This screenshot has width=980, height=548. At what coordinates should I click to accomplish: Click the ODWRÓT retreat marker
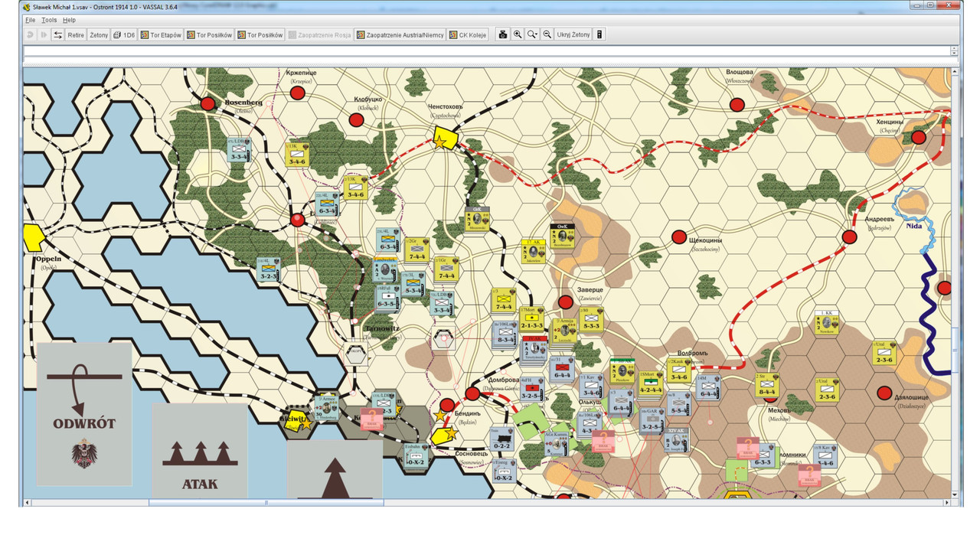[x=84, y=414]
